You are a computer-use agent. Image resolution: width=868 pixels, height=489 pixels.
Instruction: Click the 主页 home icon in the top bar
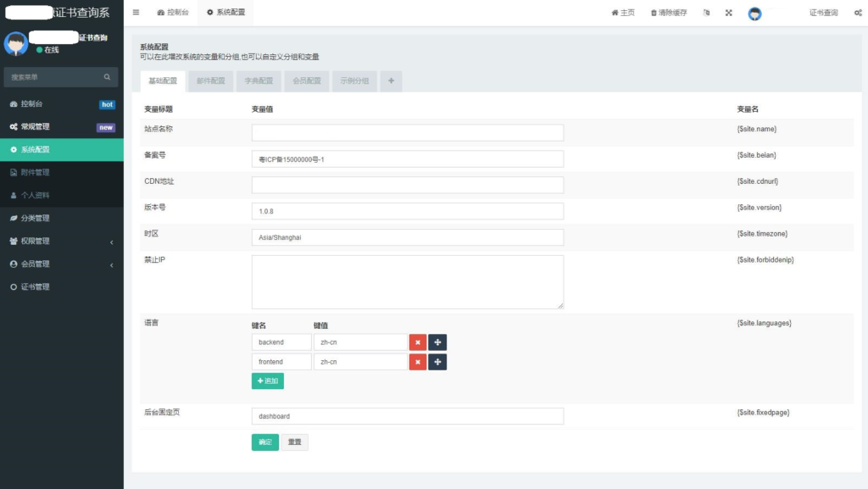pyautogui.click(x=623, y=13)
